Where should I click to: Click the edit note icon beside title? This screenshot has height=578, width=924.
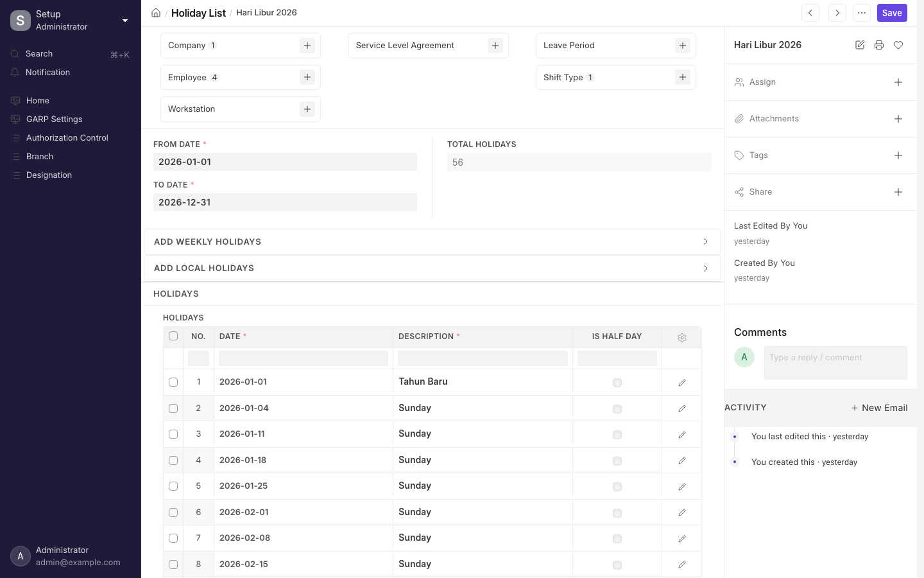(x=860, y=45)
